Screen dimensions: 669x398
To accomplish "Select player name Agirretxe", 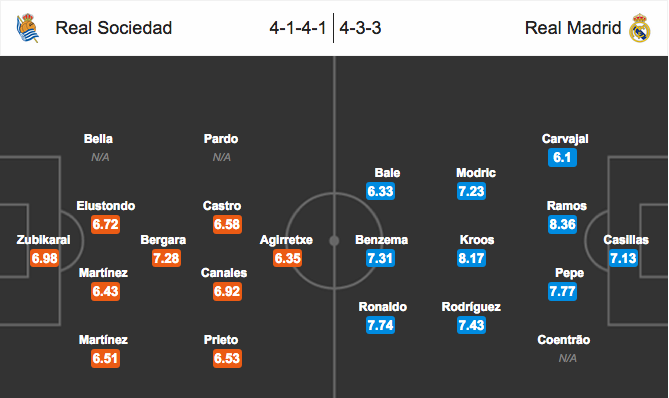I will pos(286,240).
